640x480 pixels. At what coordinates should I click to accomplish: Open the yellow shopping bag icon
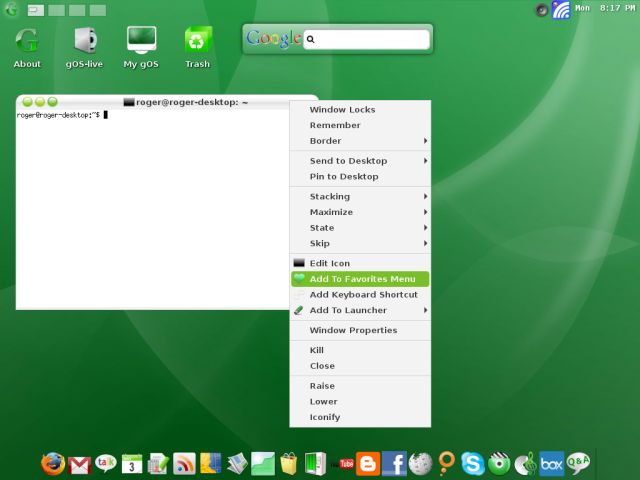(x=289, y=464)
